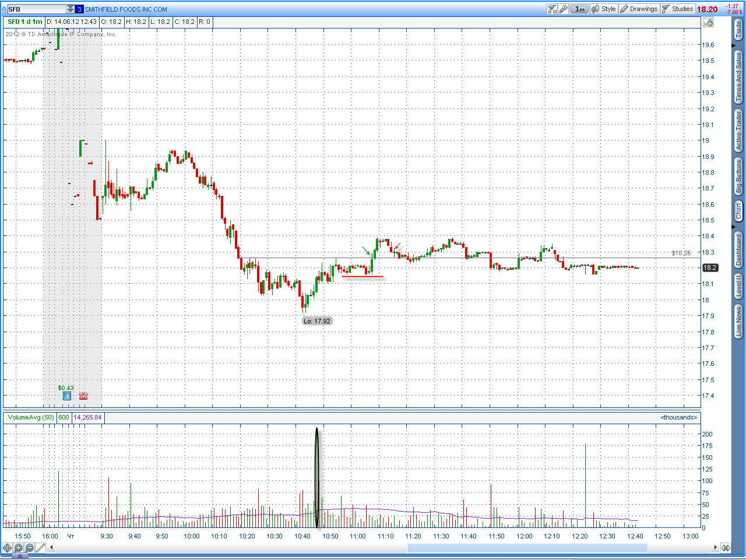Open chart settings wrench icon
746x560 pixels.
tap(564, 9)
